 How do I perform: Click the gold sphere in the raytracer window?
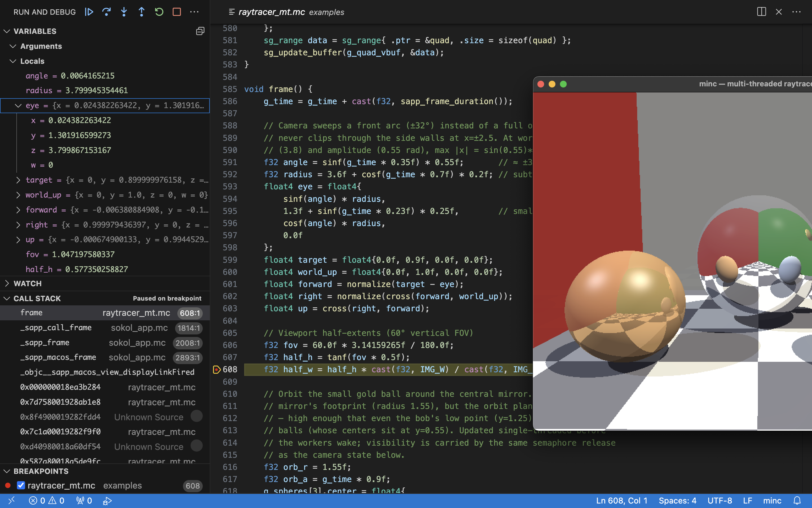tap(625, 306)
